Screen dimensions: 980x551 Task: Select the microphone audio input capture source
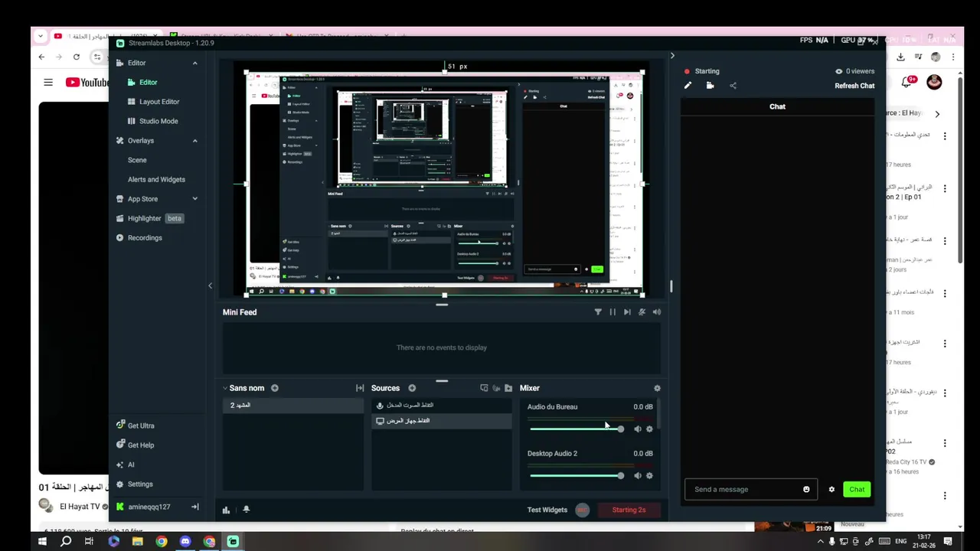coord(442,406)
